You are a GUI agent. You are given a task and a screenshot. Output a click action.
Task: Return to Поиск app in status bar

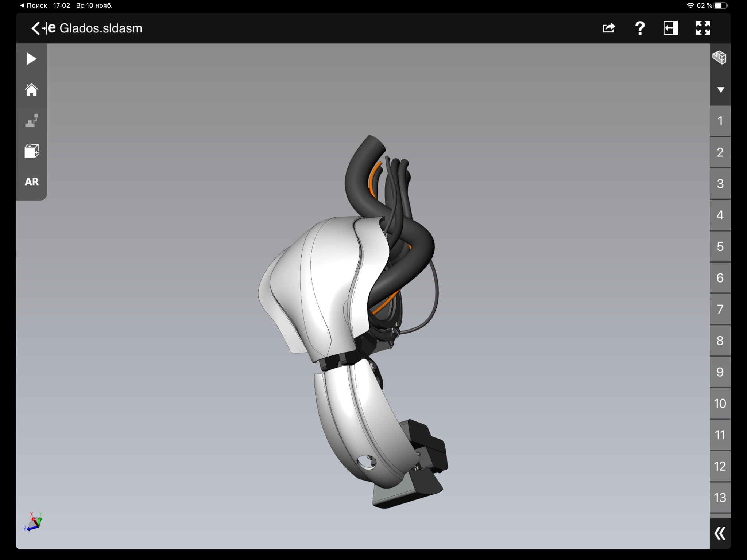(x=34, y=5)
